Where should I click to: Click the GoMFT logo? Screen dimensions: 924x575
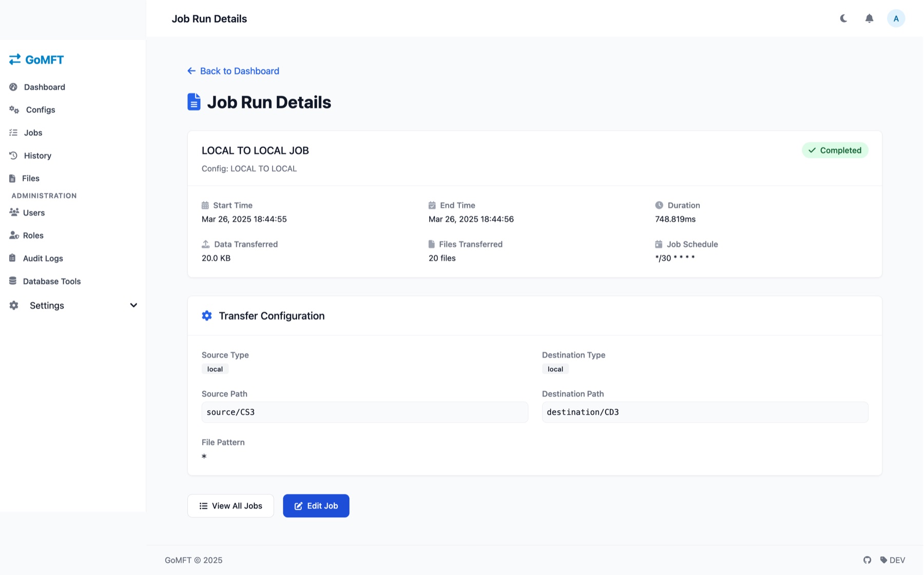point(36,60)
